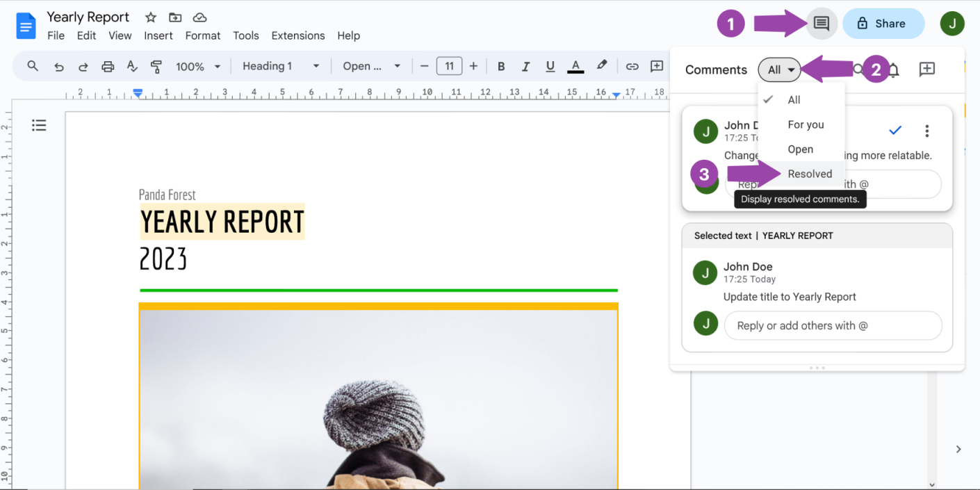
Task: Open the Insert menu
Action: click(158, 35)
